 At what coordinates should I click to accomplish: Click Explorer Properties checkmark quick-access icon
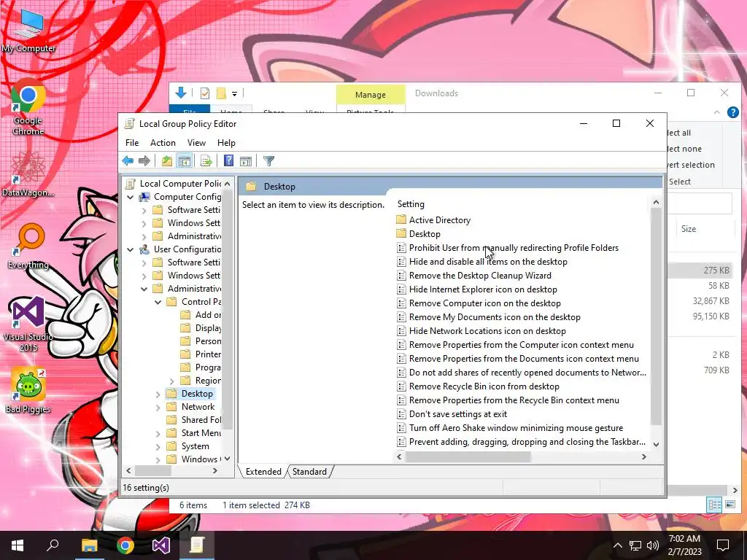(x=205, y=93)
